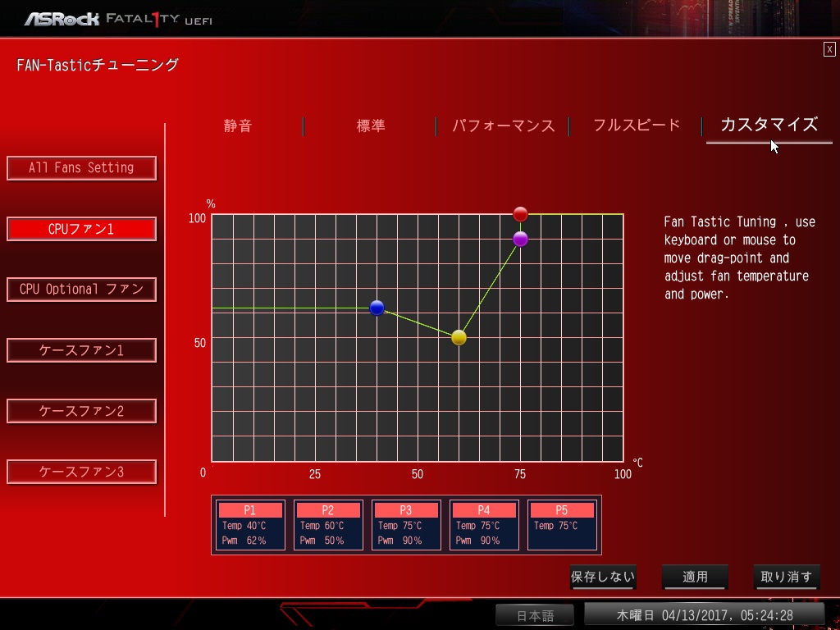
Task: Select ケースファン2 from sidebar
Action: click(81, 411)
